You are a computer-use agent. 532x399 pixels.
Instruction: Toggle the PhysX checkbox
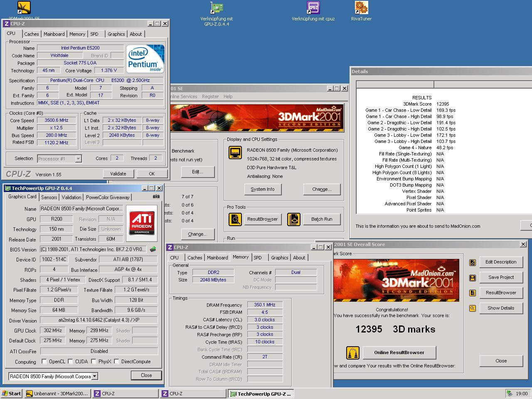tap(94, 362)
